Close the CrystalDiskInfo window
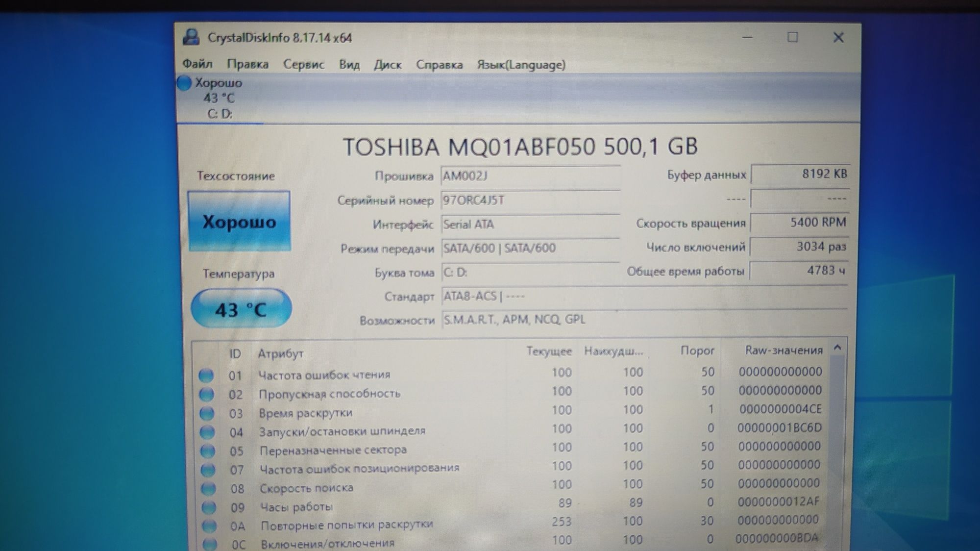 [838, 38]
